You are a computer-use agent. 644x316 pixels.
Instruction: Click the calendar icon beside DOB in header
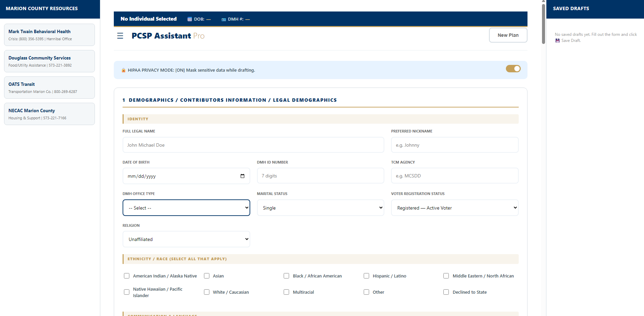point(189,19)
